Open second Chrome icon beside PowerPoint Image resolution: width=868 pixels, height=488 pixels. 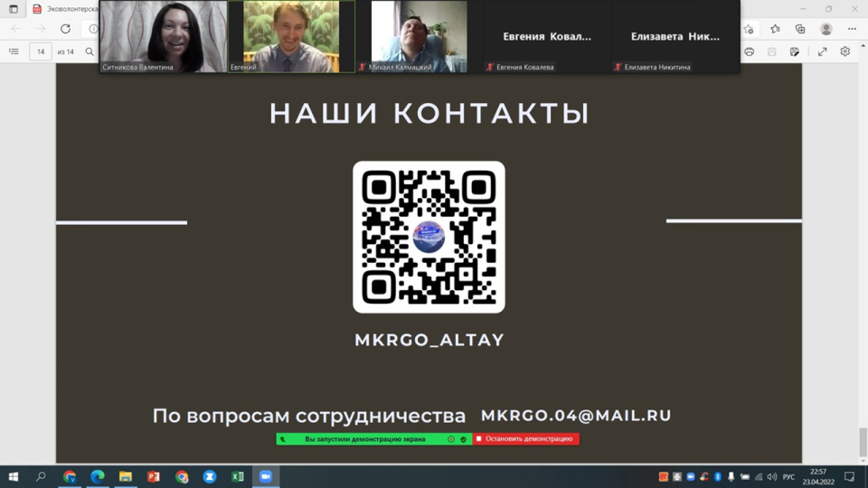click(182, 476)
